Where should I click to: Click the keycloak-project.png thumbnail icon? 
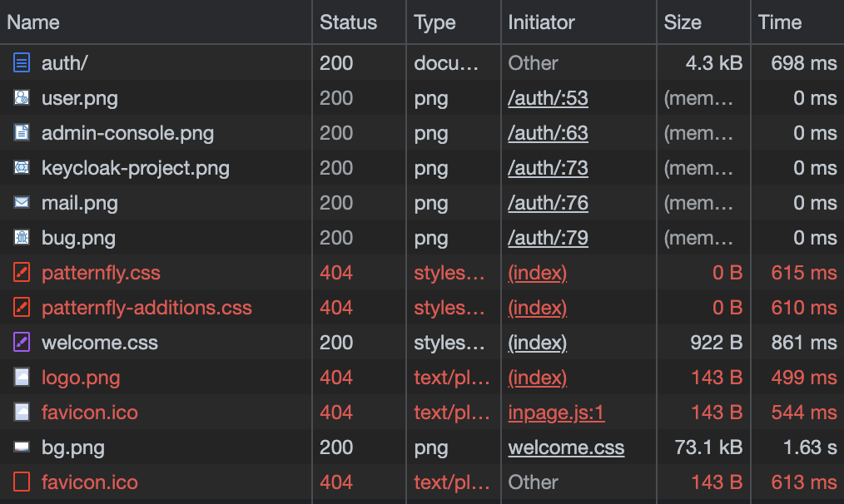[x=22, y=168]
